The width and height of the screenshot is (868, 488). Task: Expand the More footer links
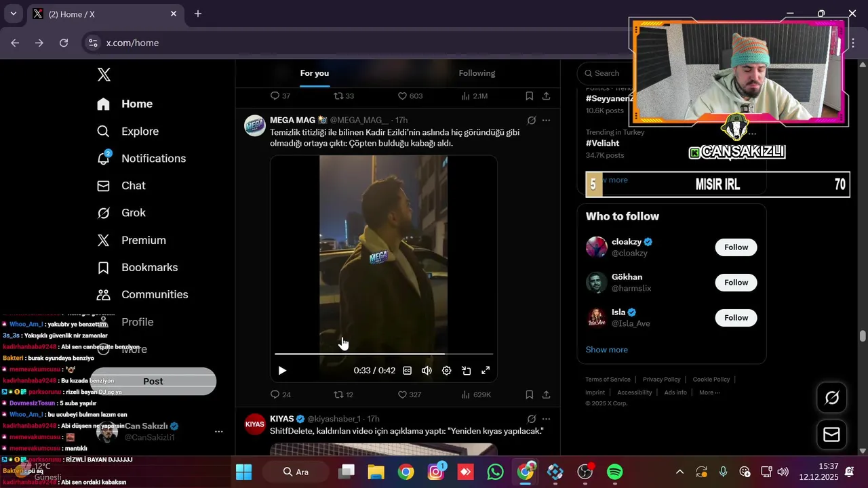click(x=709, y=392)
